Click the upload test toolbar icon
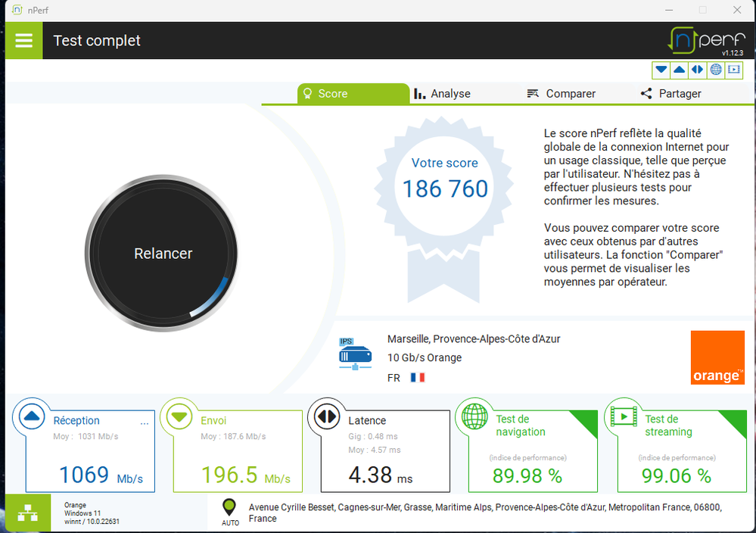Viewport: 756px width, 533px height. (680, 70)
